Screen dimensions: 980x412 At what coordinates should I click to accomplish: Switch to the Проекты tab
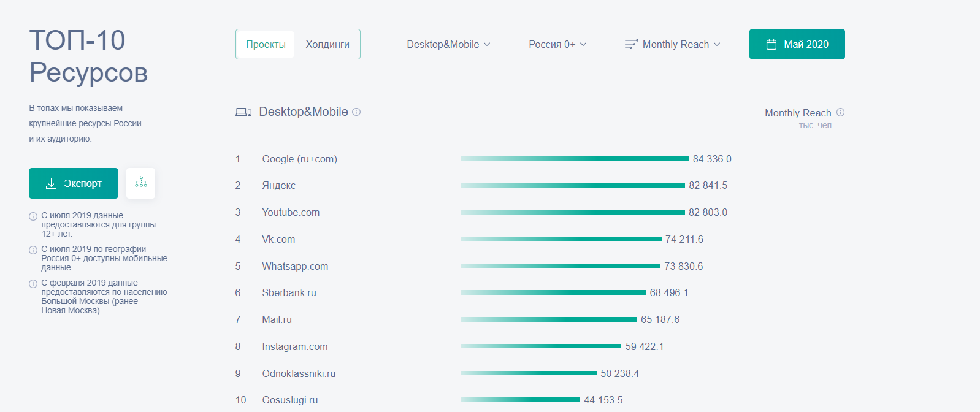click(x=266, y=44)
